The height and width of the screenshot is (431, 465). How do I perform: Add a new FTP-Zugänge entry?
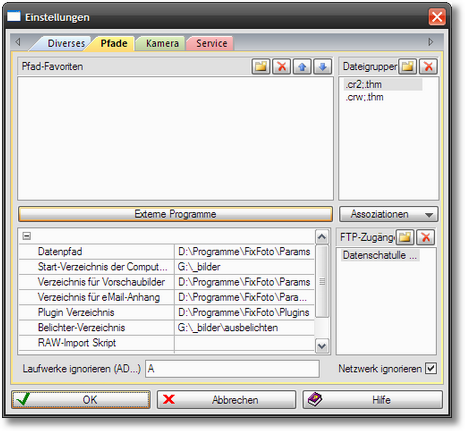405,237
